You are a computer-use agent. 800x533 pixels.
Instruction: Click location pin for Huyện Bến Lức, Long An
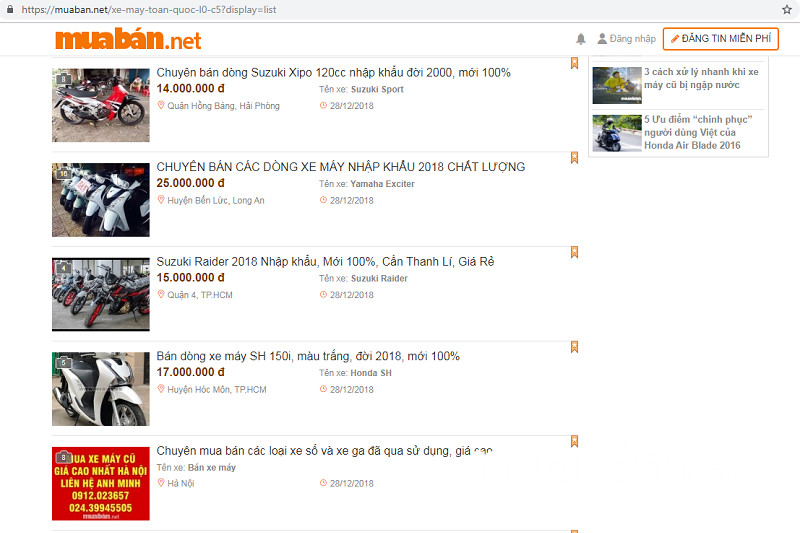161,199
